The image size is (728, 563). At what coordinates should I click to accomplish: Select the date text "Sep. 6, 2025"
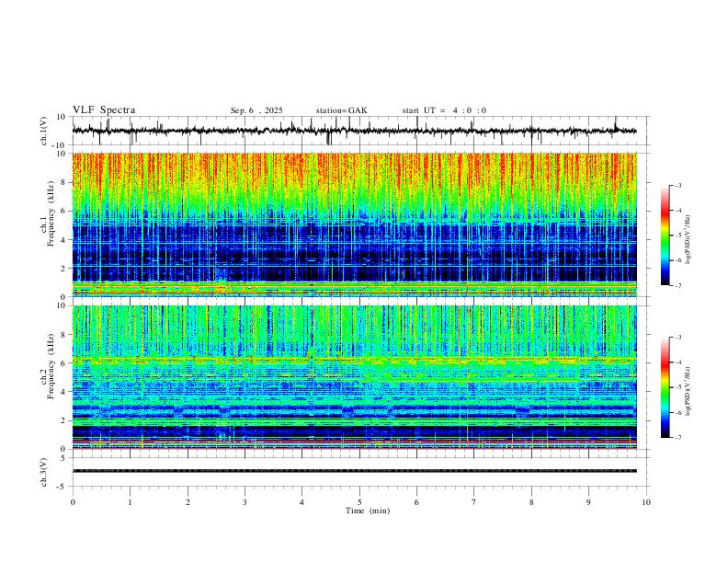256,110
